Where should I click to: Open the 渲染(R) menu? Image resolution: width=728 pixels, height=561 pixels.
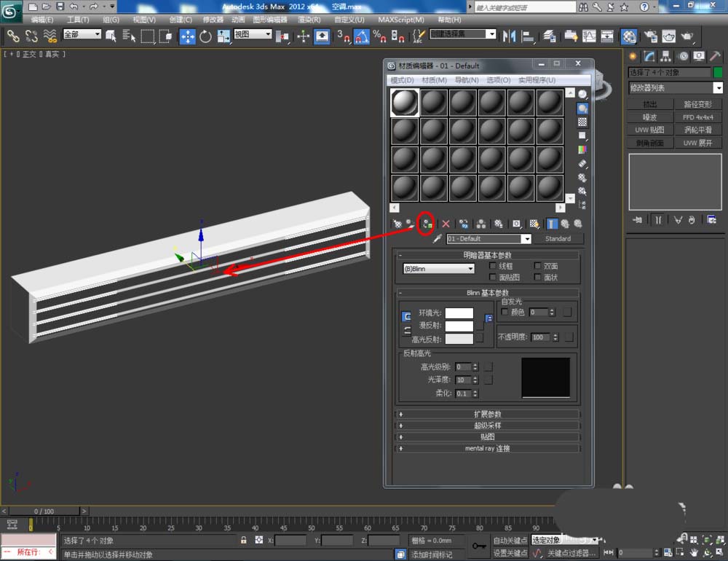pos(309,20)
